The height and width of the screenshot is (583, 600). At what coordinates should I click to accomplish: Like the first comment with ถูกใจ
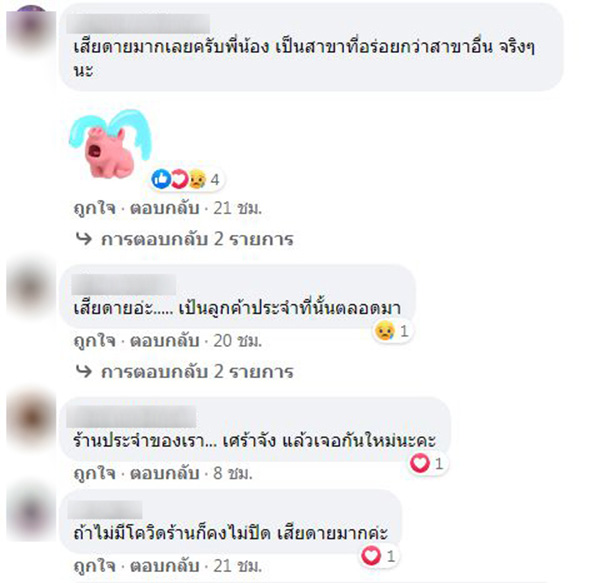[x=95, y=208]
